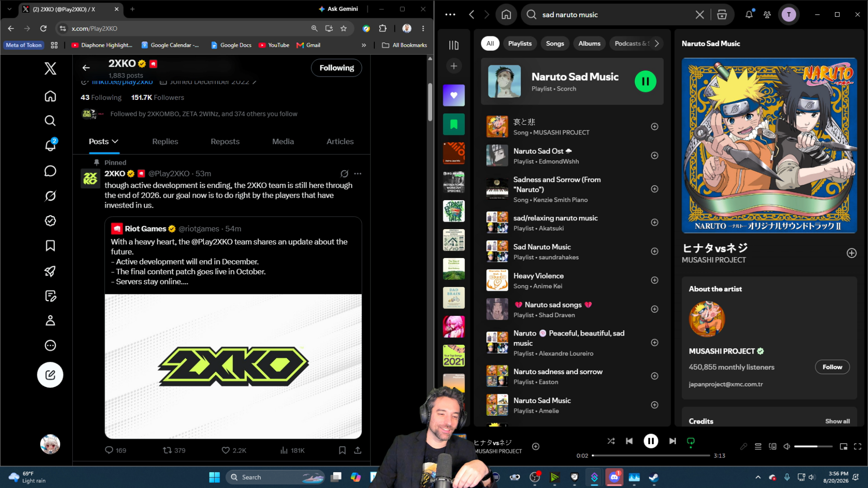
Task: Click the X compose post button
Action: tap(50, 375)
